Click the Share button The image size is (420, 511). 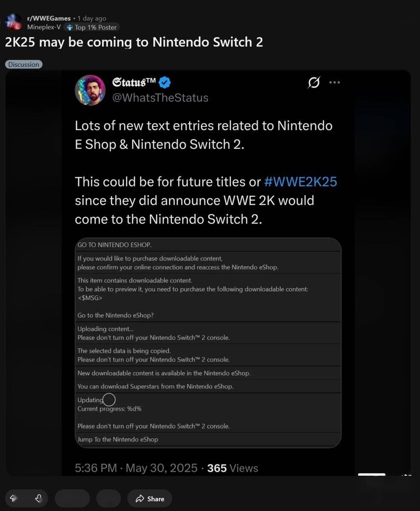pyautogui.click(x=149, y=499)
